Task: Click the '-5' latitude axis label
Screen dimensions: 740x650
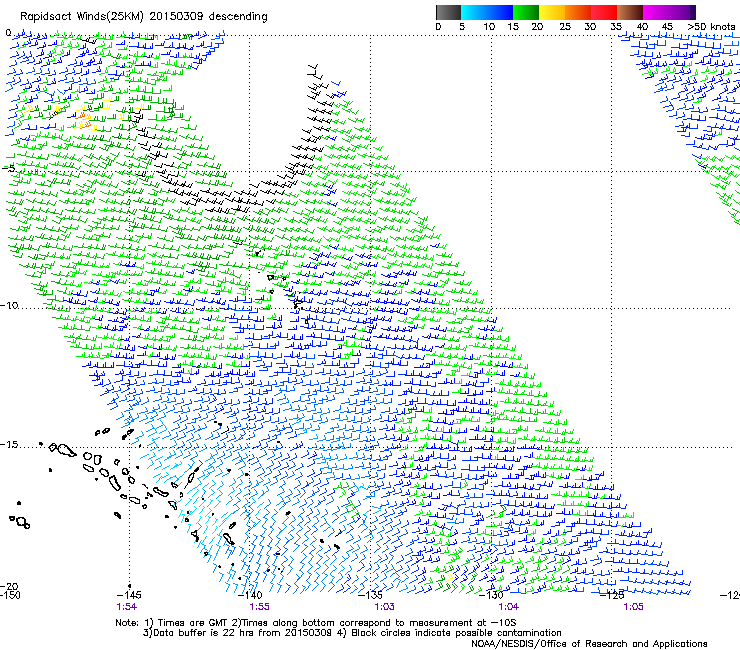Action: (x=8, y=169)
